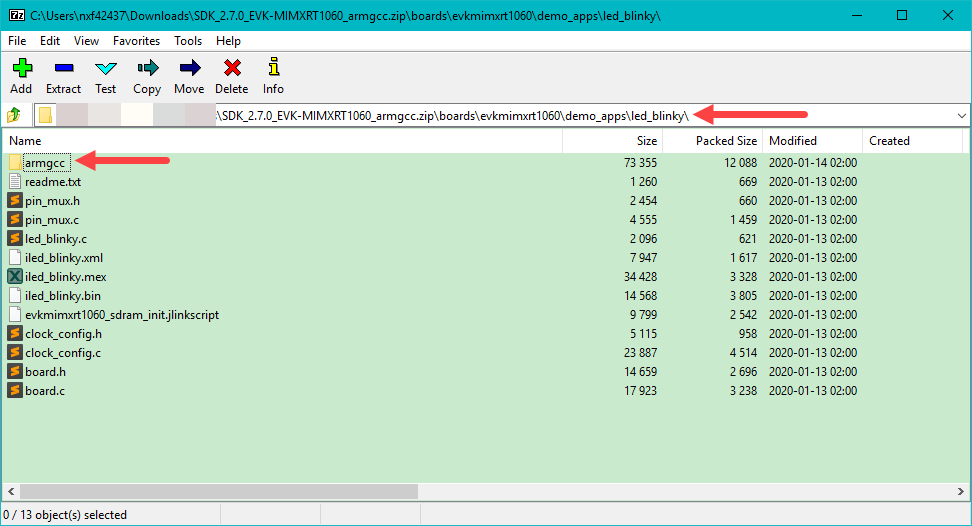Screen dimensions: 972x526
Task: Click the scroll left arrow
Action: pos(11,491)
